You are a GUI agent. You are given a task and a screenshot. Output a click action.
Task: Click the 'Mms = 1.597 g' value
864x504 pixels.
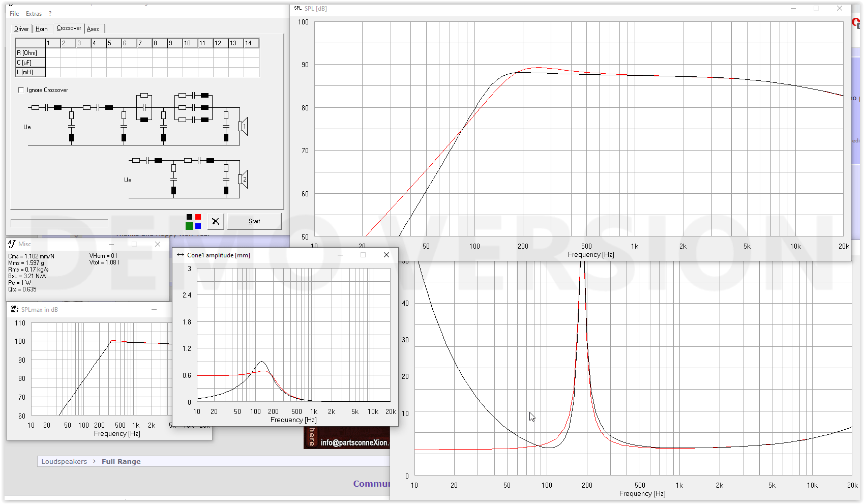[x=26, y=263]
